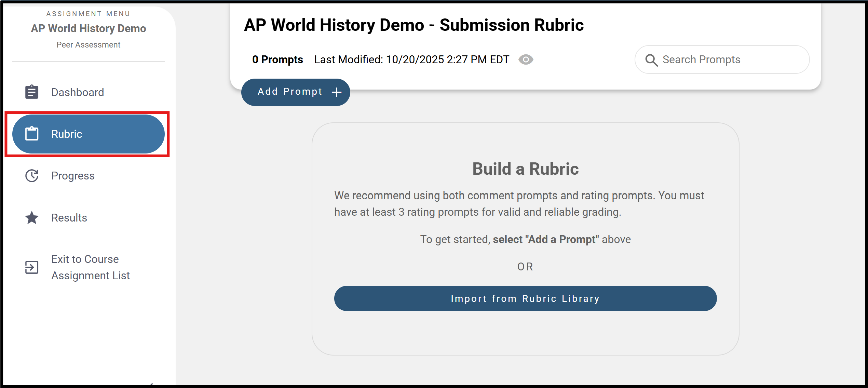
Task: Click the 'select "Add a Prompt"' instruction text
Action: point(546,239)
